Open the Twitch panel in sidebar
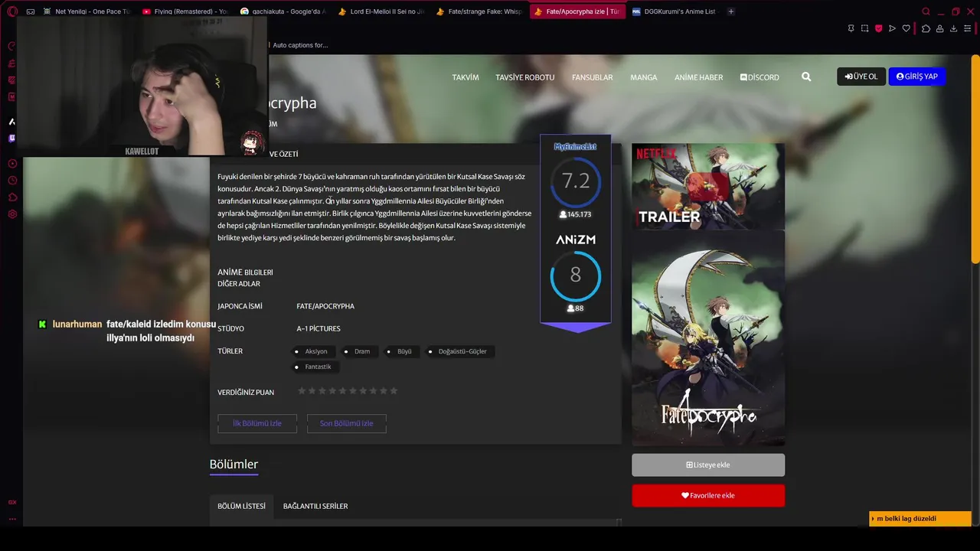Screen dimensions: 980x551 click(x=11, y=139)
